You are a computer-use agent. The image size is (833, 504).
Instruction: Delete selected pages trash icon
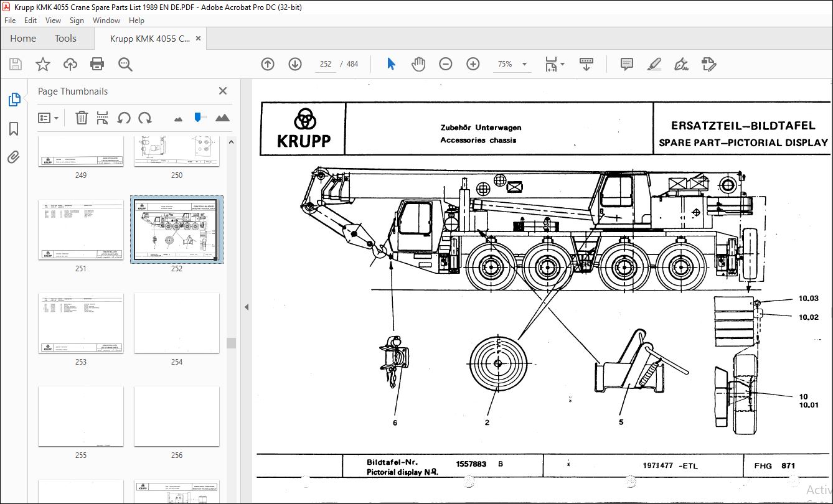82,118
